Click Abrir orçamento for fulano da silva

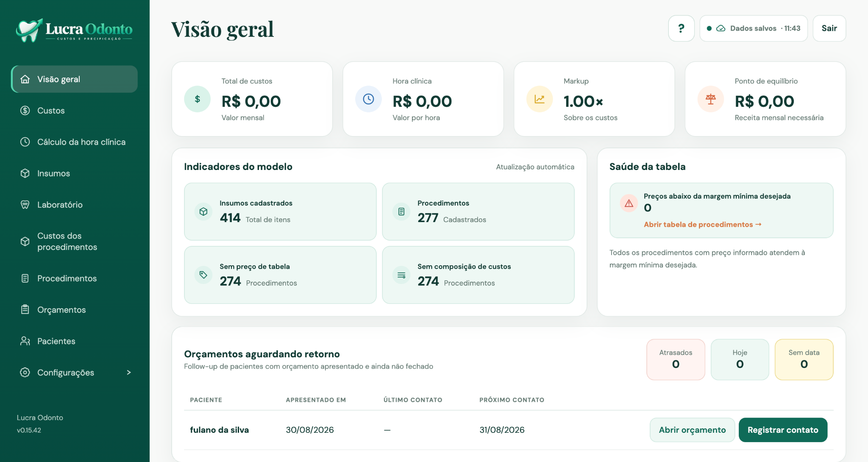click(692, 430)
